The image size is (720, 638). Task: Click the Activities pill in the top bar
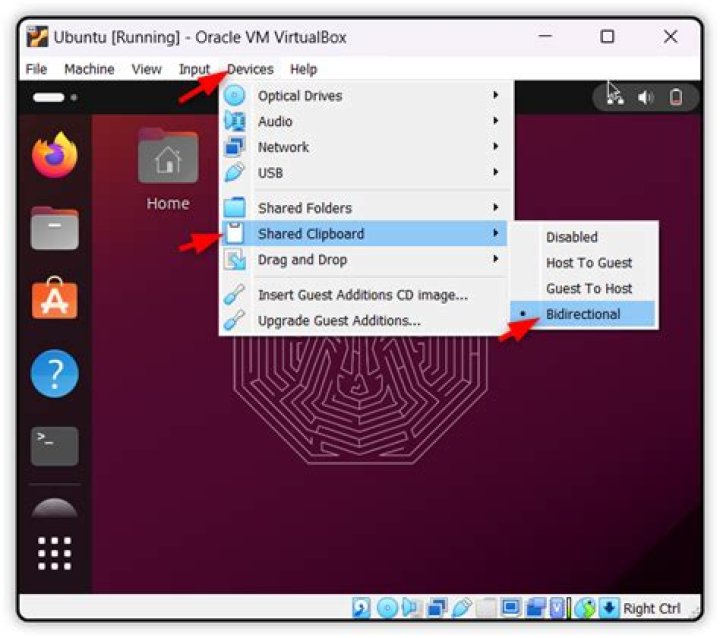[48, 97]
